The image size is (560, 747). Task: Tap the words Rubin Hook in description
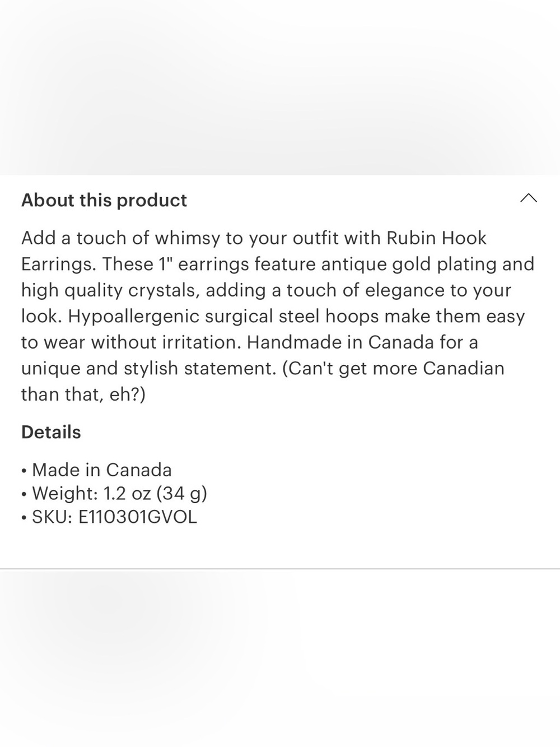click(x=437, y=238)
